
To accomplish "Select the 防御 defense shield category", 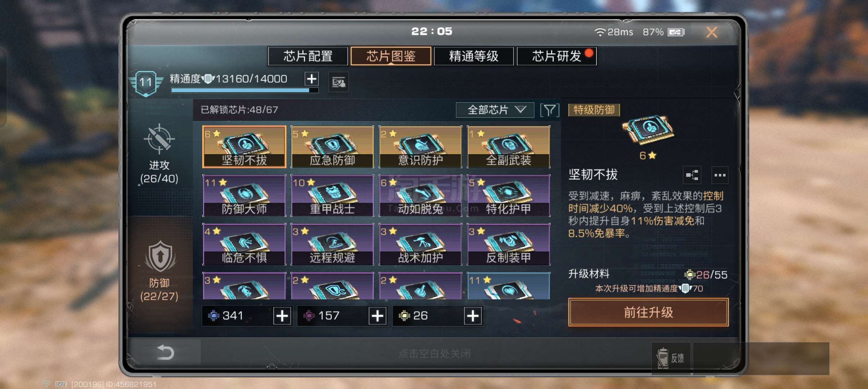I will pos(160,257).
